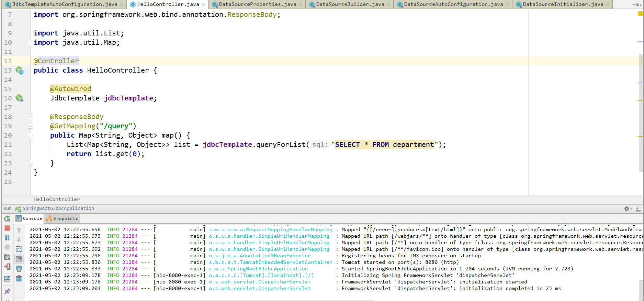Screen dimensions: 644x301
Task: Pause output with the blue pause icon
Action: point(7,238)
